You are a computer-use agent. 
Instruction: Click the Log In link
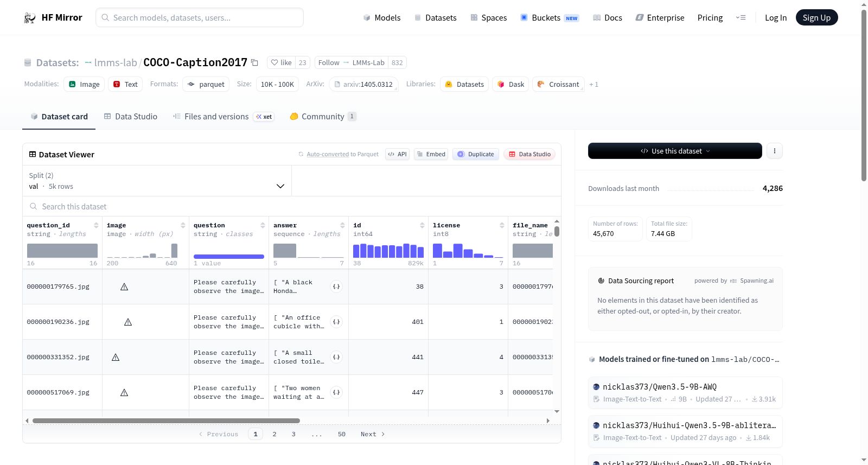click(776, 18)
